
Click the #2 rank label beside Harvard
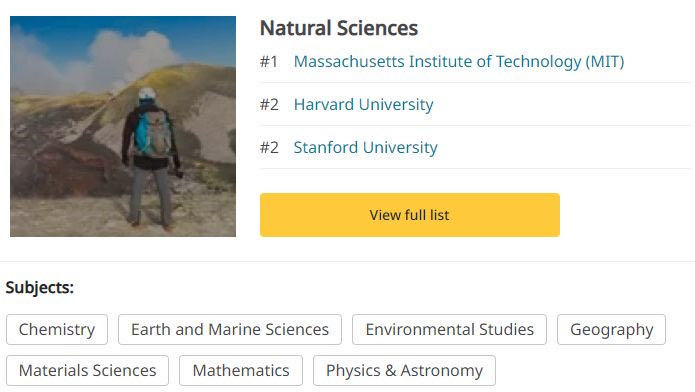click(x=269, y=105)
